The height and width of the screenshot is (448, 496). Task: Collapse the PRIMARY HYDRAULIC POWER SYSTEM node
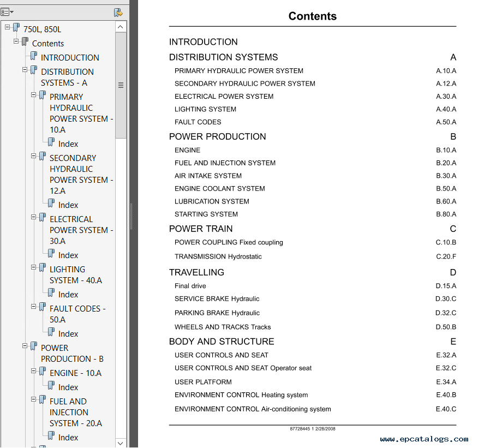[x=33, y=95]
